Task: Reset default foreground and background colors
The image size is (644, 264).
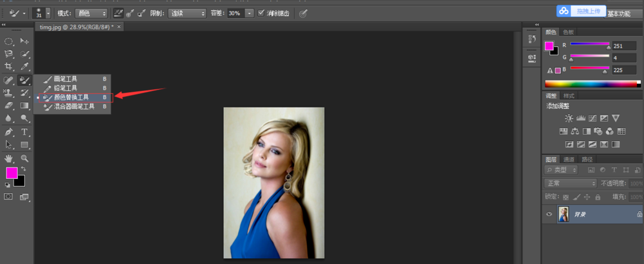Action: tap(7, 185)
